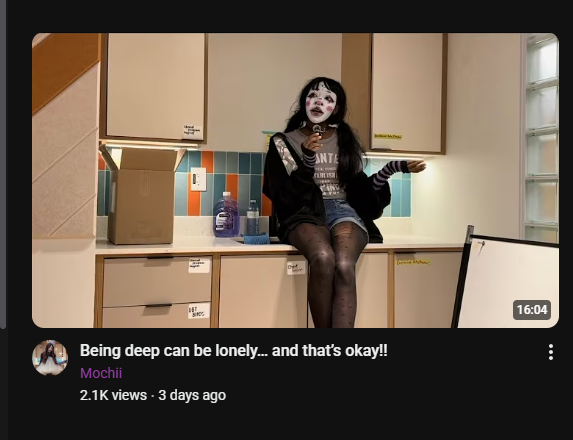The height and width of the screenshot is (440, 573).
Task: Click the whiteboard easel in thumbnail
Action: tap(505, 277)
